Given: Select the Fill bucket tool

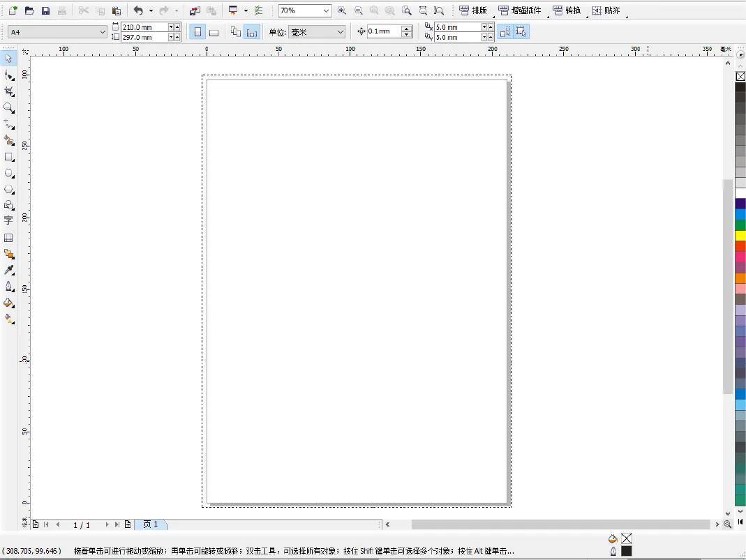Looking at the screenshot, I should [8, 303].
